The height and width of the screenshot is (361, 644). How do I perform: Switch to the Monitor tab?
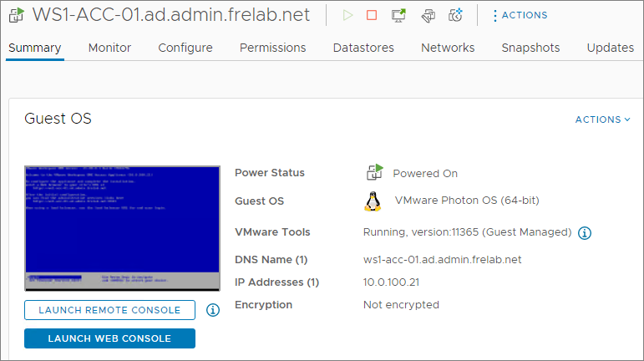point(109,48)
